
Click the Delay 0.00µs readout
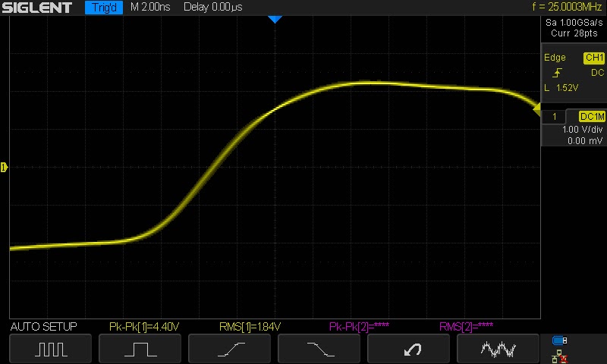pos(213,7)
